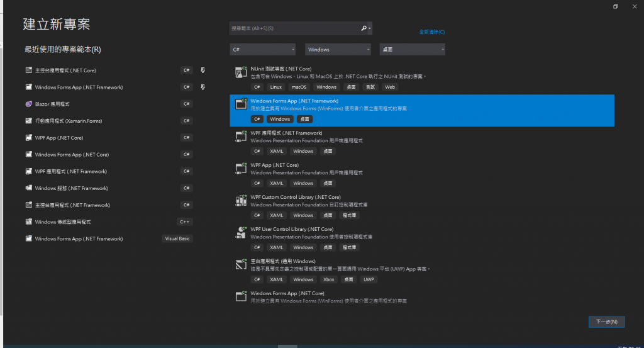Click the NUnit test project icon

pyautogui.click(x=241, y=72)
